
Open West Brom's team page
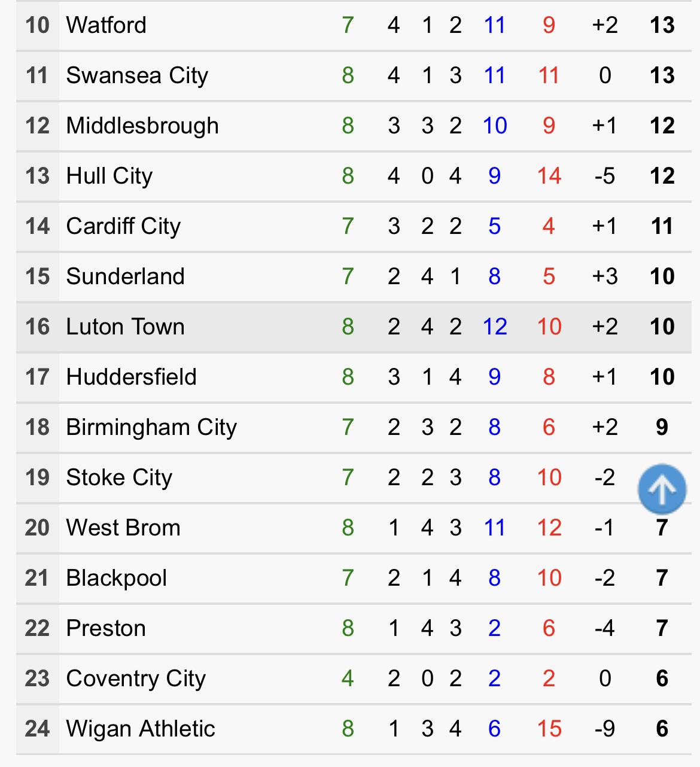click(x=123, y=528)
